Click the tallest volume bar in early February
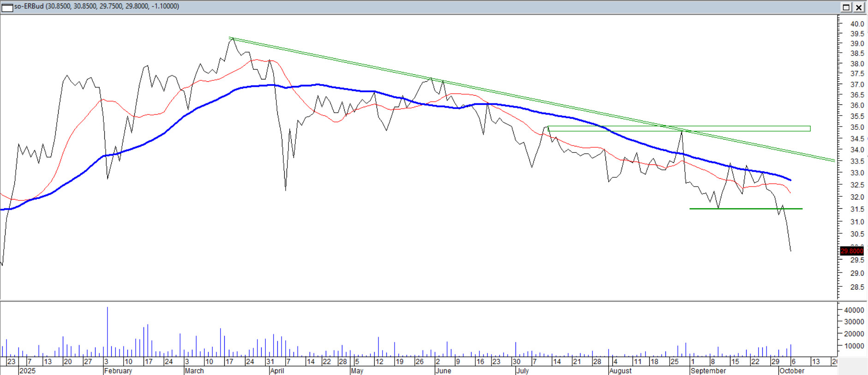 pyautogui.click(x=108, y=323)
